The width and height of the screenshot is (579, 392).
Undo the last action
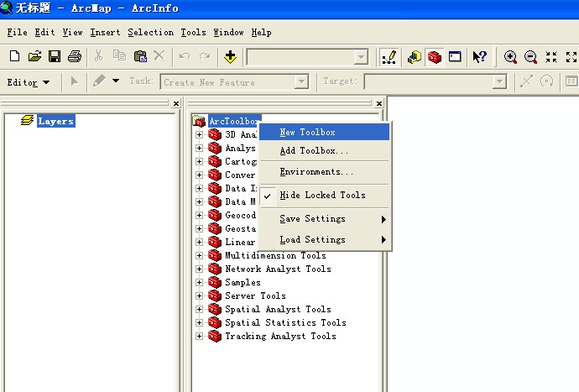point(185,56)
